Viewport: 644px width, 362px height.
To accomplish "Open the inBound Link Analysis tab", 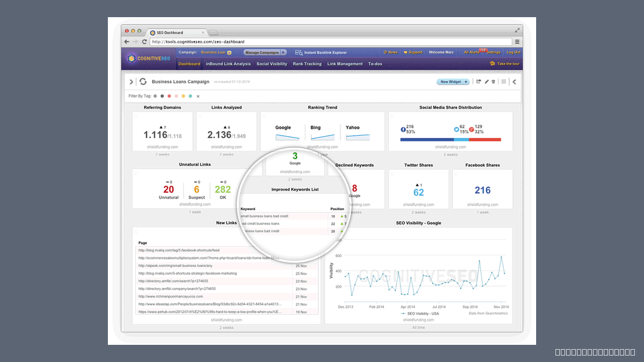I will 228,64.
